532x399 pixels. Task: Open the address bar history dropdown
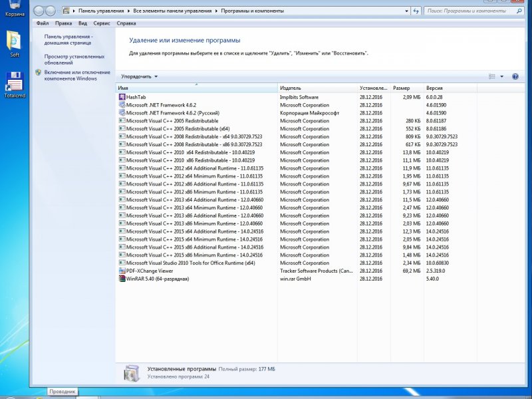pyautogui.click(x=406, y=11)
